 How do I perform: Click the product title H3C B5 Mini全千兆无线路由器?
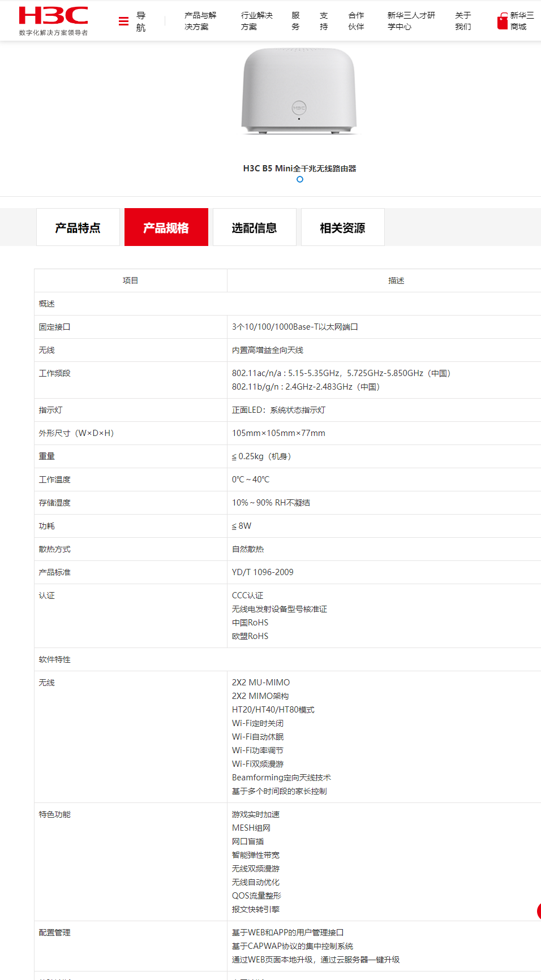(299, 169)
